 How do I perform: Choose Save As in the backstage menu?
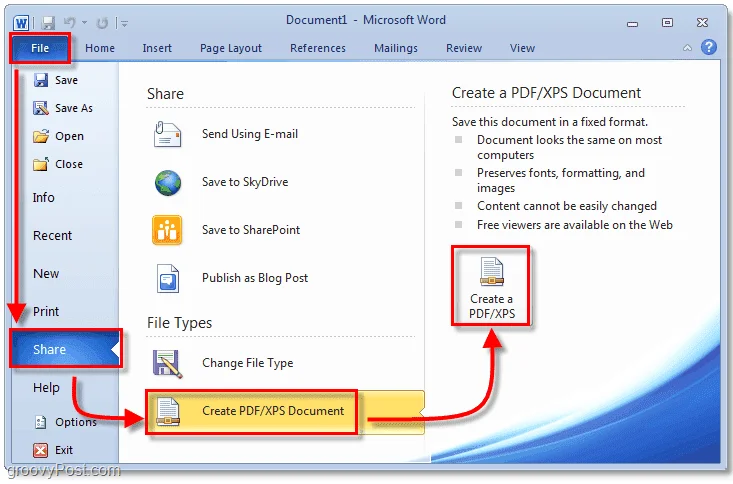[x=74, y=108]
